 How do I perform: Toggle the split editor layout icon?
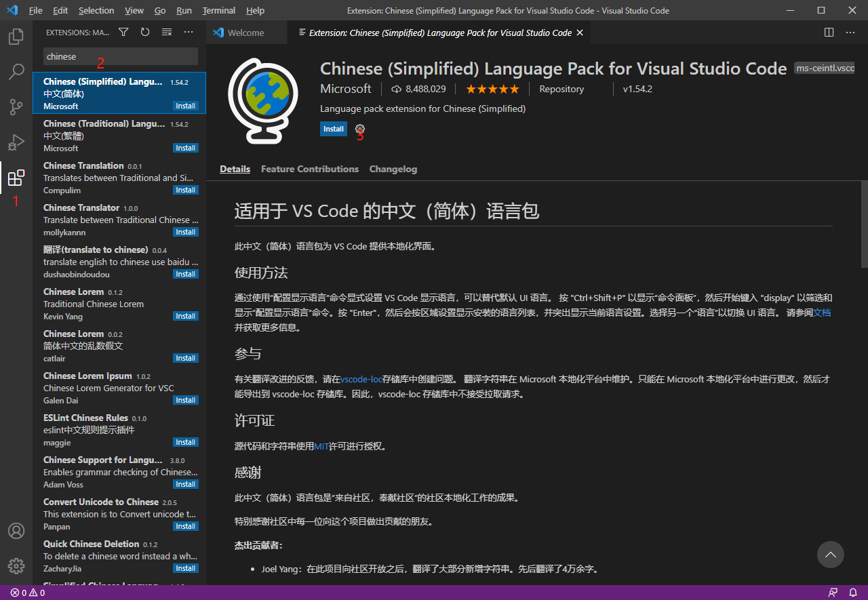click(x=828, y=32)
